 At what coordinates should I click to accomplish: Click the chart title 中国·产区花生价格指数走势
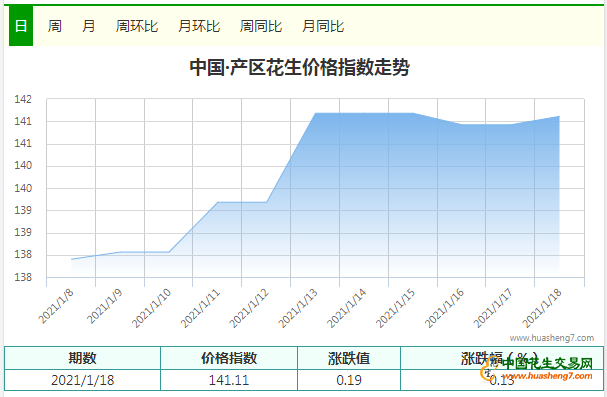point(300,67)
